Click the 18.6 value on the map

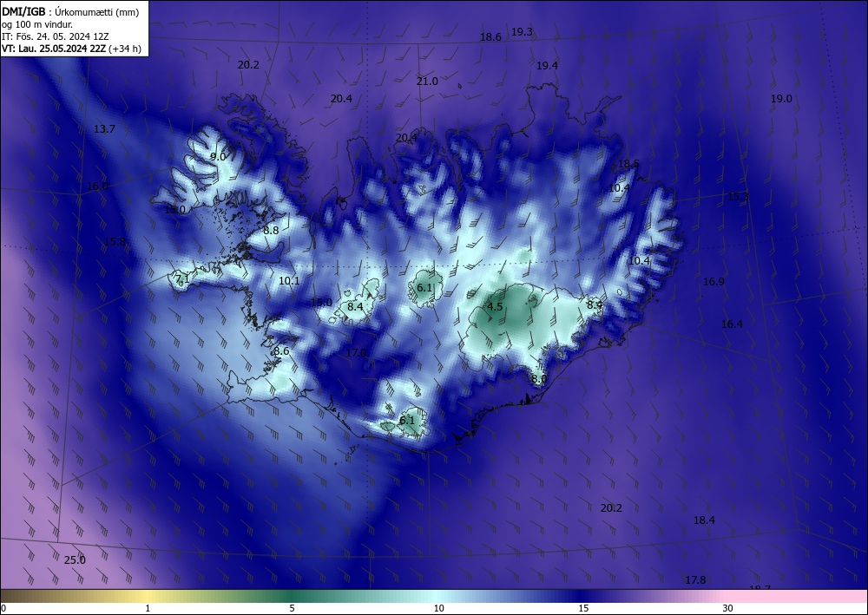pos(490,37)
